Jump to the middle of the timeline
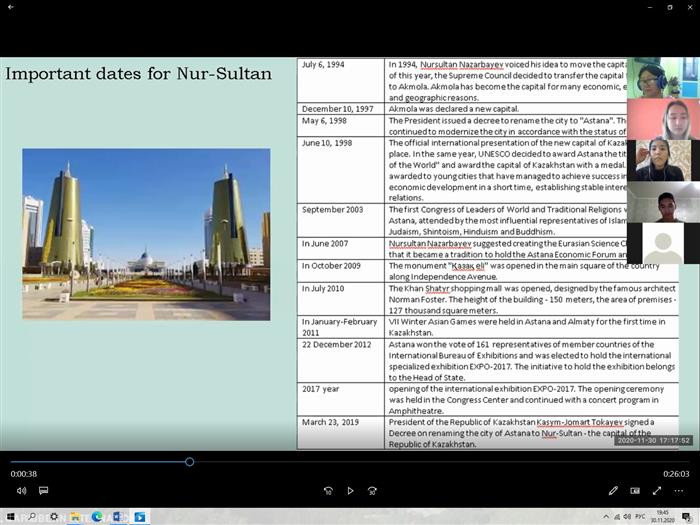Image resolution: width=700 pixels, height=525 pixels. point(350,462)
